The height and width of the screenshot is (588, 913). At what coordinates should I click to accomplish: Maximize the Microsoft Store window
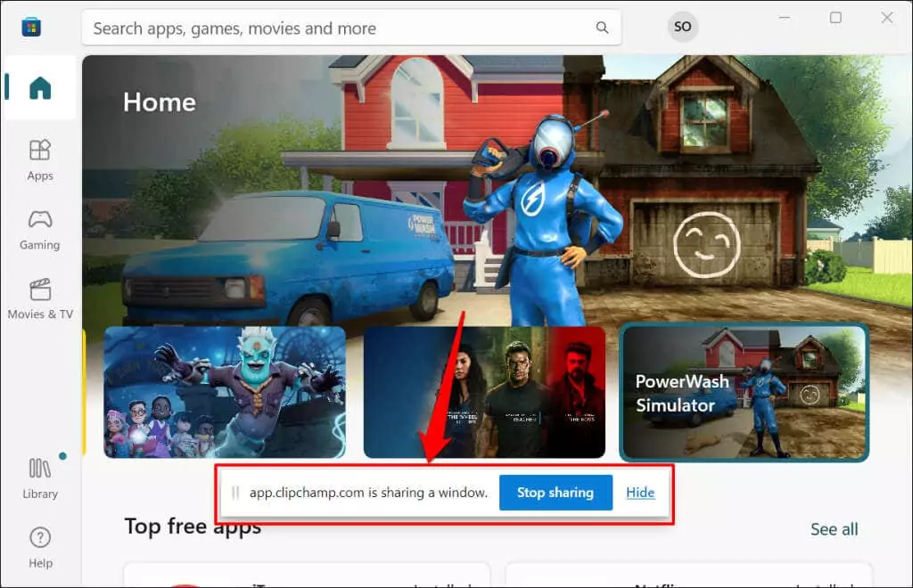pyautogui.click(x=835, y=18)
